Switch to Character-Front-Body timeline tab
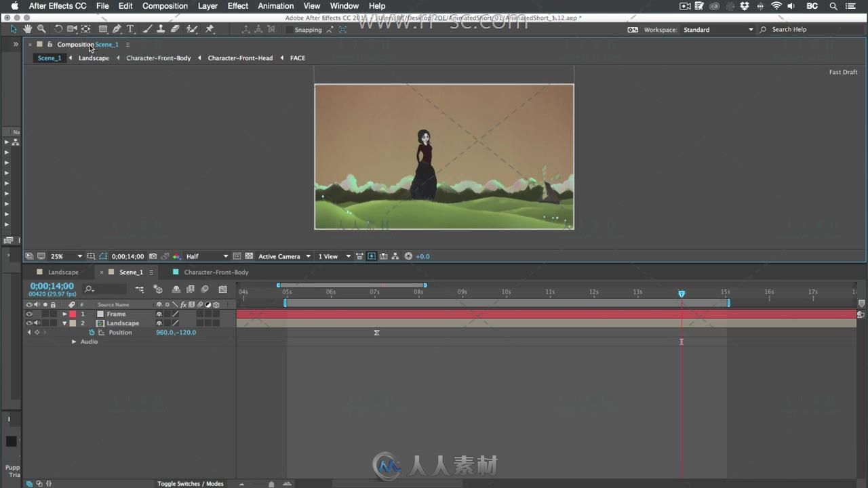This screenshot has width=868, height=488. coord(216,272)
